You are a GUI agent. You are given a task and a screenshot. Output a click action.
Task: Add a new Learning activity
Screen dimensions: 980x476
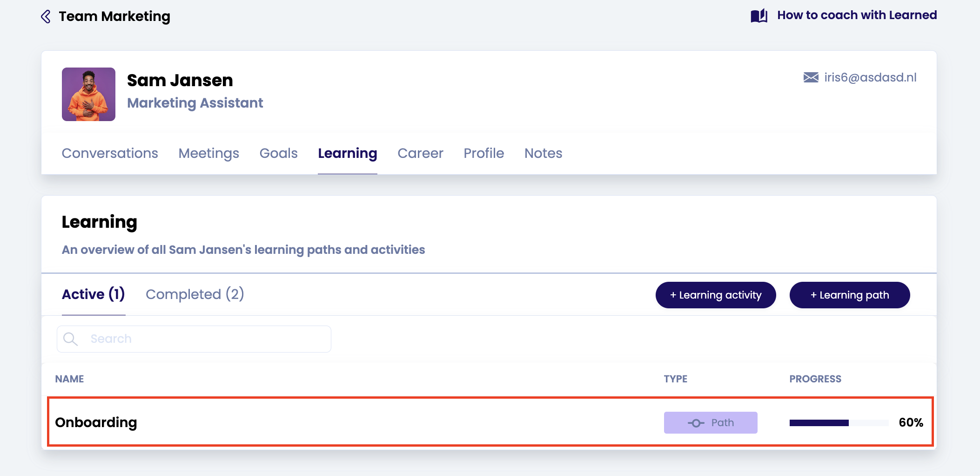tap(715, 295)
